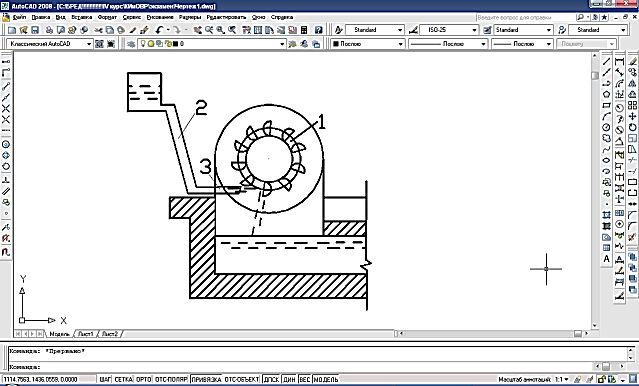
Task: Expand the layer list dropdown
Action: pos(282,44)
